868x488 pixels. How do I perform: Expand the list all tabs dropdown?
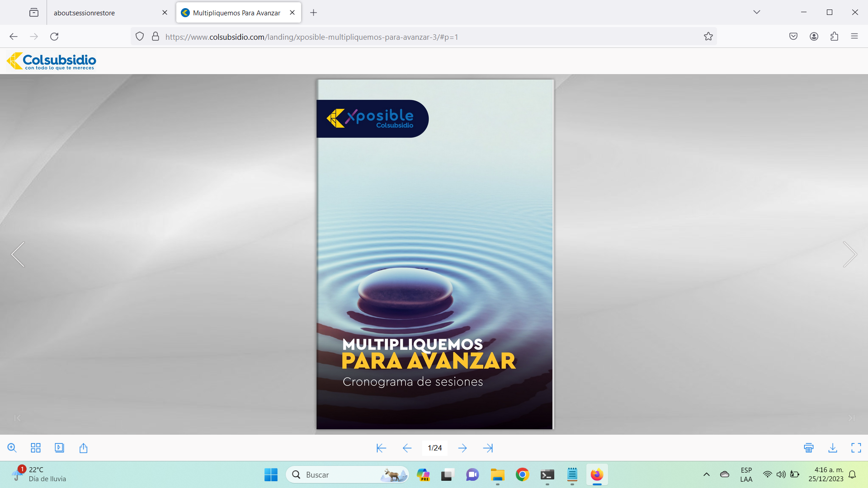[756, 12]
